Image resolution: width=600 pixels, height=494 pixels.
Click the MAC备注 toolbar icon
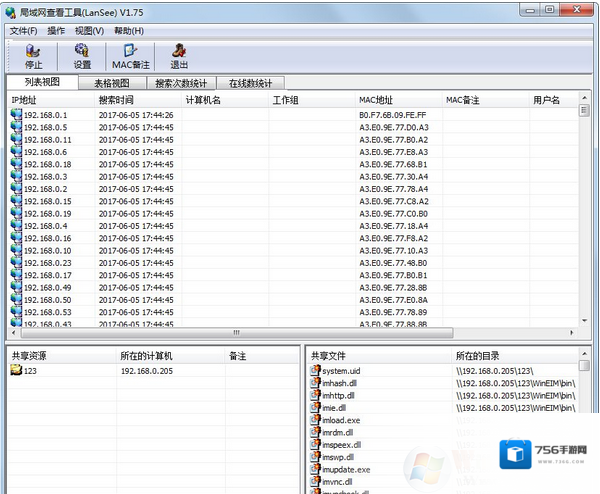130,54
